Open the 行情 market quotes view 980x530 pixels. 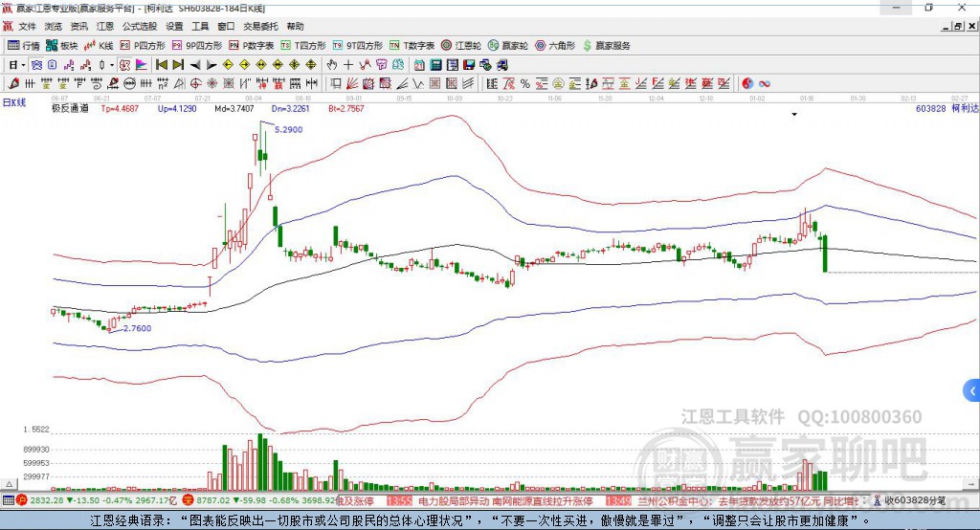(x=23, y=46)
